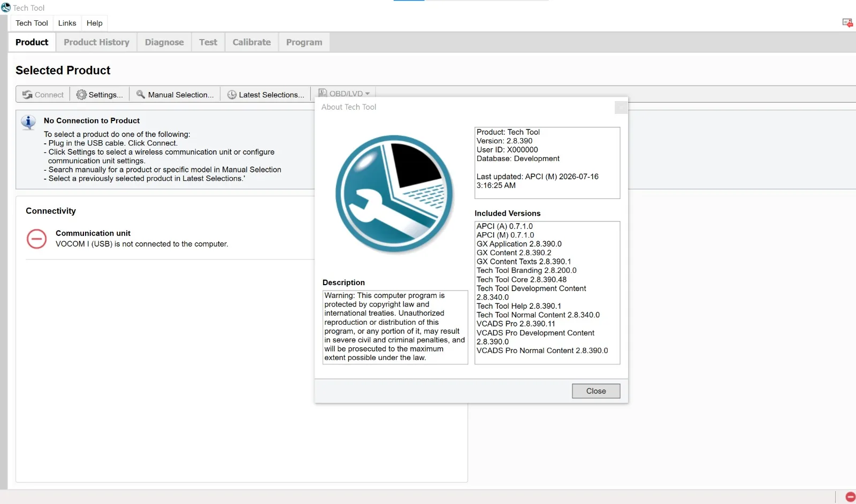Click the blue information icon beside No Connection
856x504 pixels.
28,122
